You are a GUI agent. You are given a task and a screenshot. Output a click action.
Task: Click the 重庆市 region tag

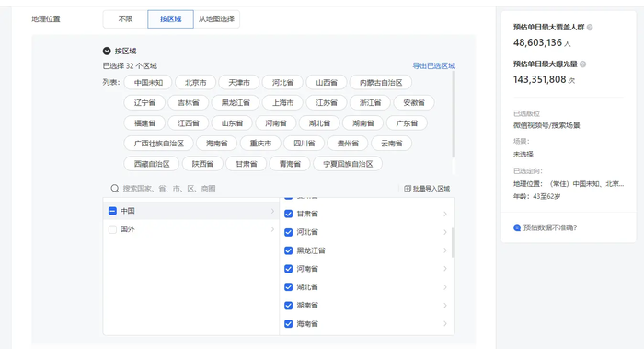point(260,144)
